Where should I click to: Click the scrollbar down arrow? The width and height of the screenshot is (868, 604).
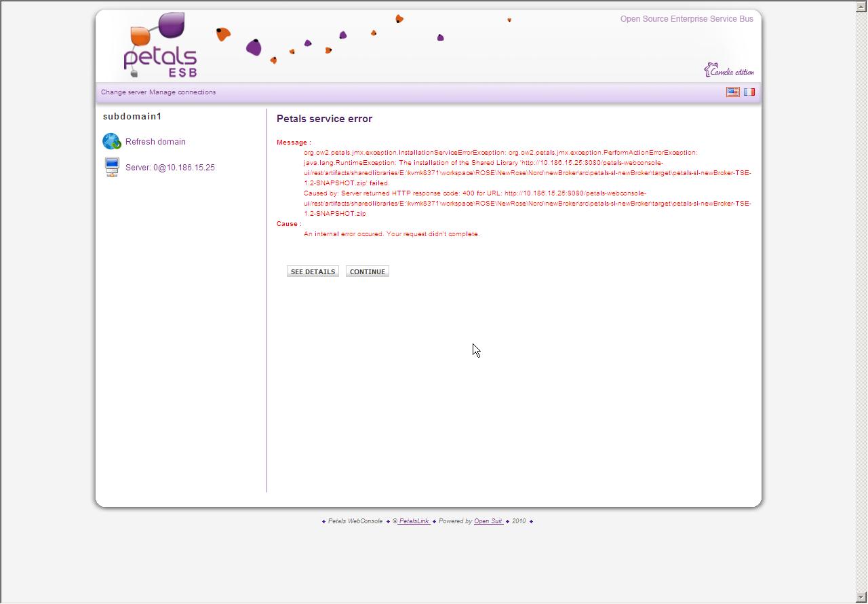[x=862, y=597]
